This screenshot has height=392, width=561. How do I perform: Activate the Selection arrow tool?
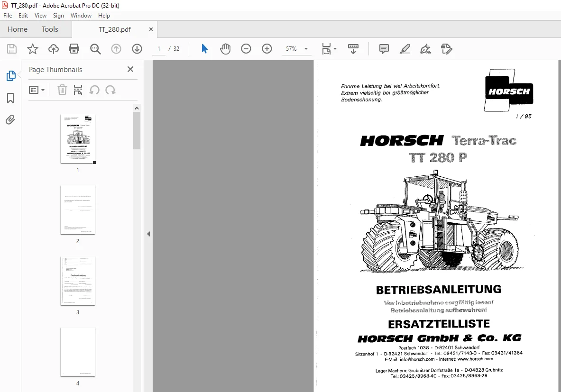[x=204, y=49]
